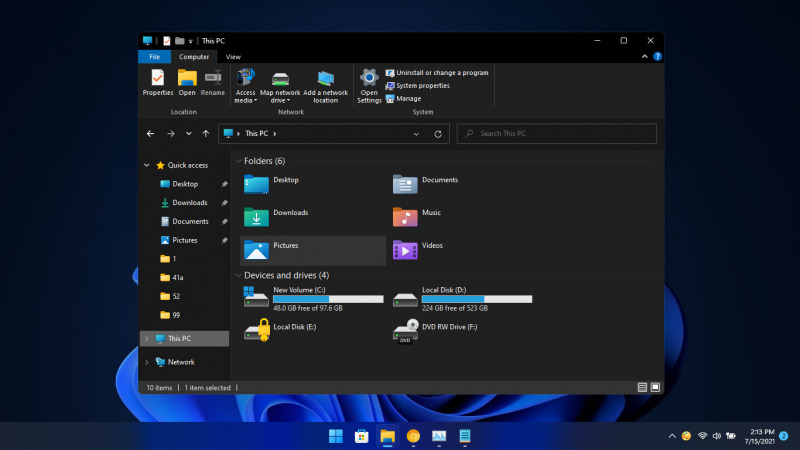Screen dimensions: 800x450
Task: Collapse the Quick access tree node
Action: [147, 165]
